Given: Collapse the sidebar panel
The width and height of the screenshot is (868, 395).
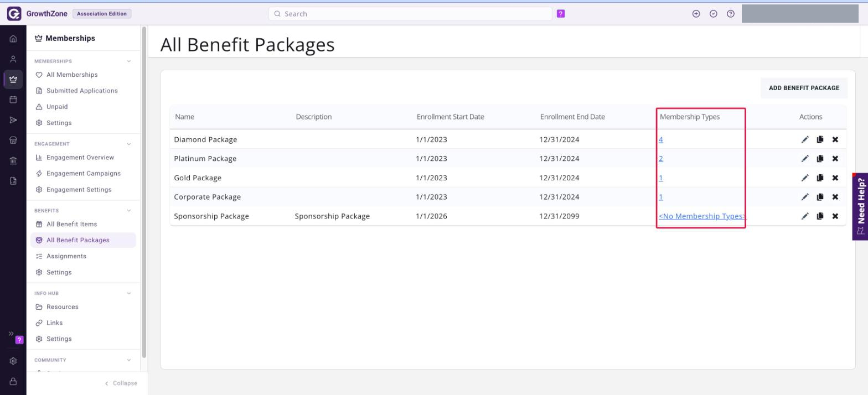Looking at the screenshot, I should [x=121, y=383].
